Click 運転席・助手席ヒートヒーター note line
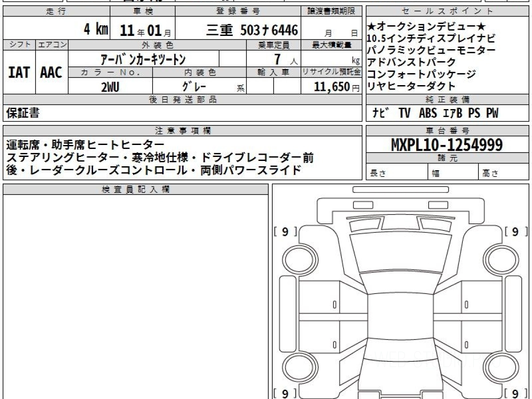The height and width of the screenshot is (399, 532). [x=86, y=145]
